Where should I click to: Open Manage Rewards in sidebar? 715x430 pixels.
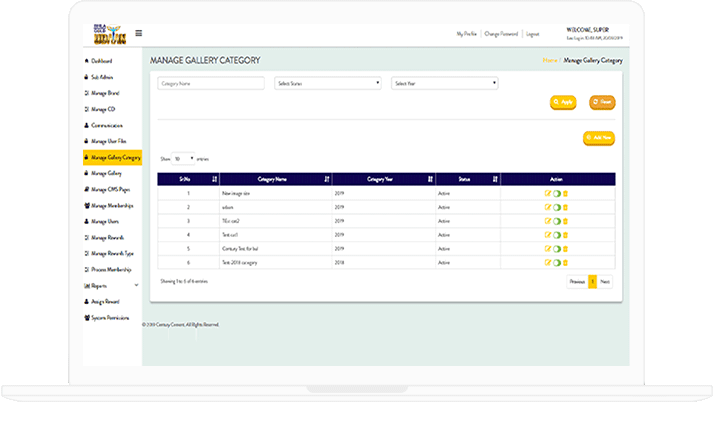click(x=107, y=238)
